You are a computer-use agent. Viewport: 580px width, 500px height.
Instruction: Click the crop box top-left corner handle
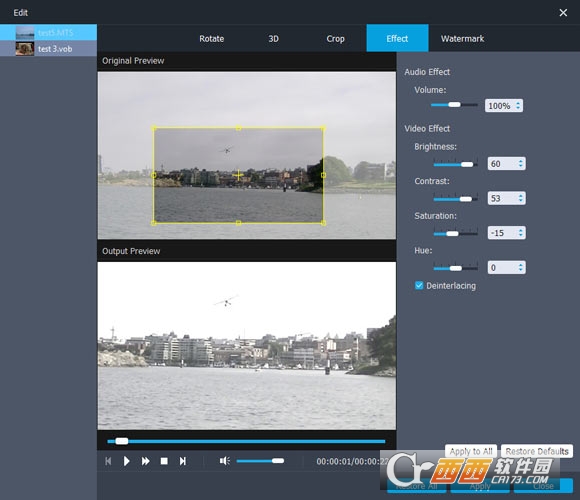pos(154,128)
